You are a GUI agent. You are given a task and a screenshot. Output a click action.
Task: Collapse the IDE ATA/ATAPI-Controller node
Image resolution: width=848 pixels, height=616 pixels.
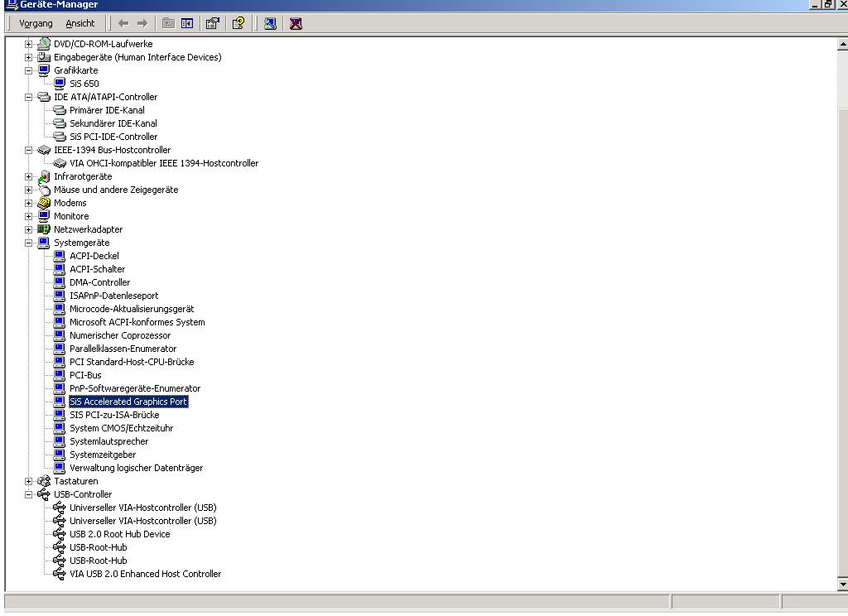pyautogui.click(x=29, y=97)
